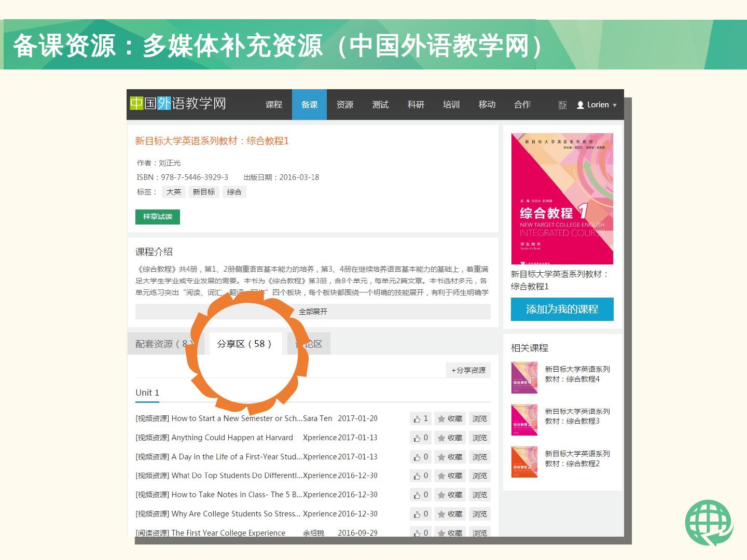
Task: Switch to the 分享区 (58) tab
Action: 244,344
